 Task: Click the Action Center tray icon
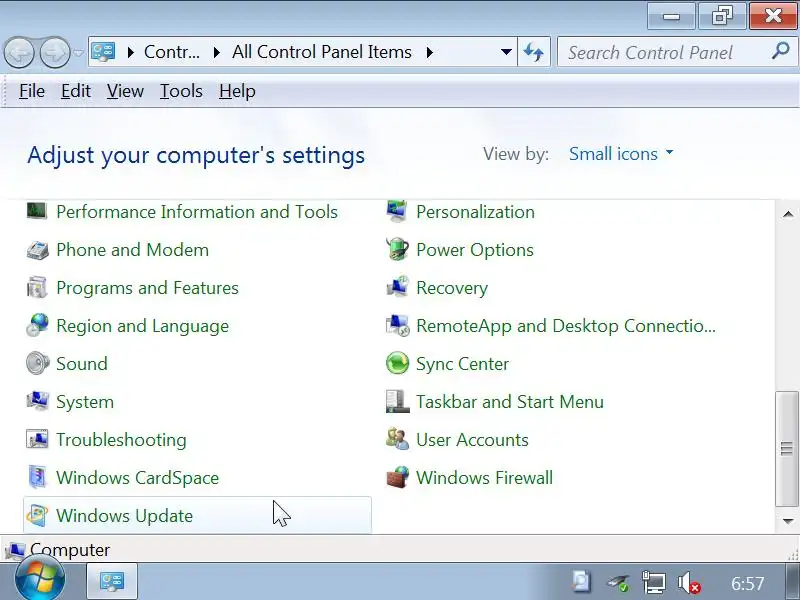[x=582, y=582]
